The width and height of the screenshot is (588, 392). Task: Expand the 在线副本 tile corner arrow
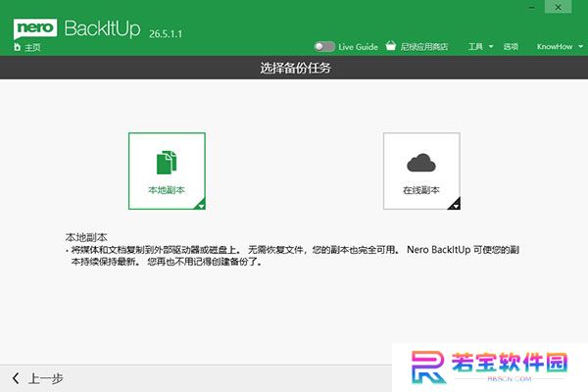coord(455,204)
